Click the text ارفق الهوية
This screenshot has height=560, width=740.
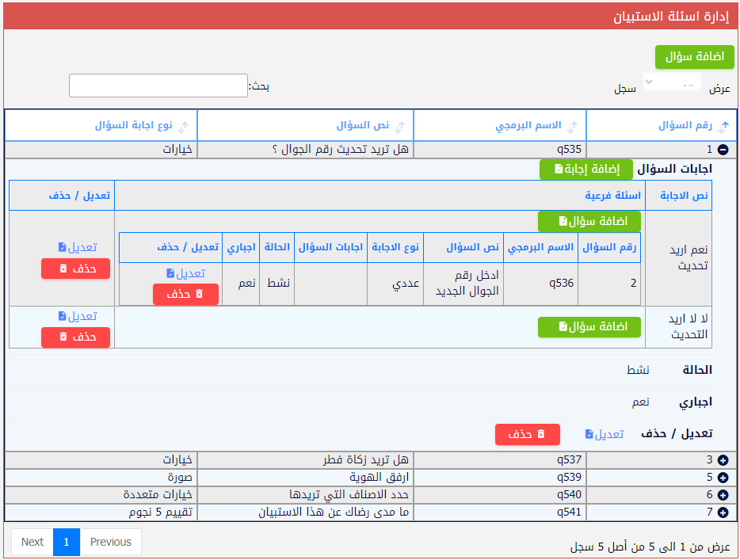click(379, 478)
